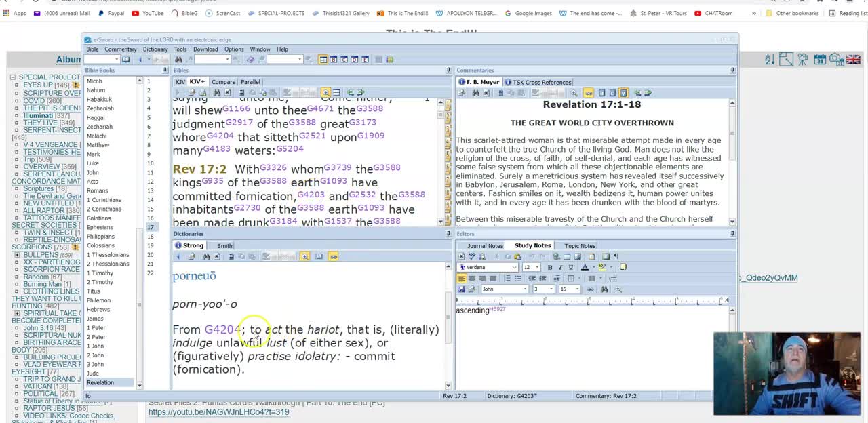
Task: Open the John book dropdown in the editor
Action: (x=525, y=289)
